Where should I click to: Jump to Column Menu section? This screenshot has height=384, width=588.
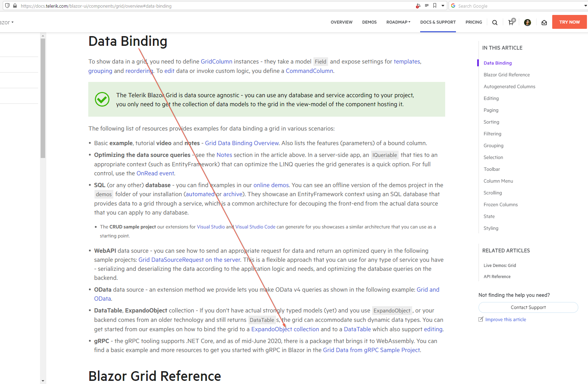tap(498, 181)
